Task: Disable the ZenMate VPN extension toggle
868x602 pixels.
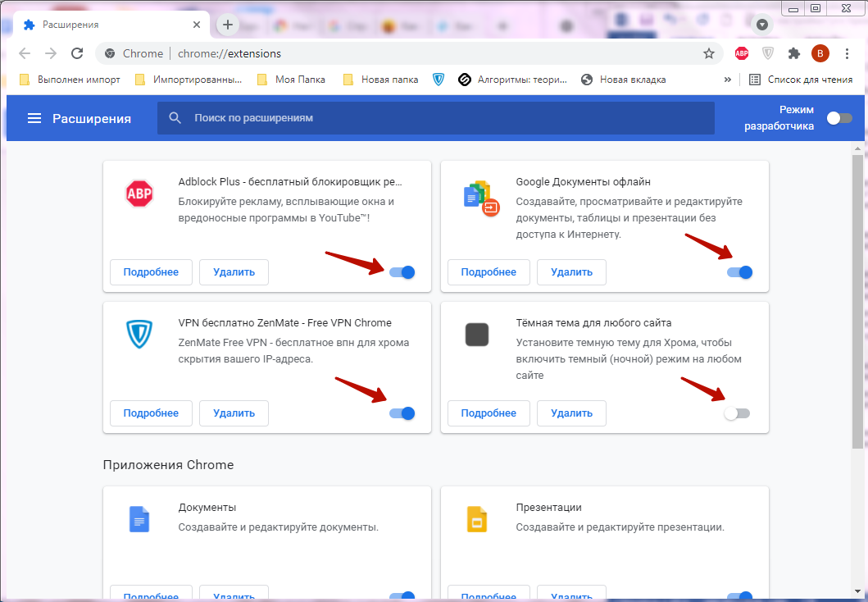Action: (x=402, y=413)
